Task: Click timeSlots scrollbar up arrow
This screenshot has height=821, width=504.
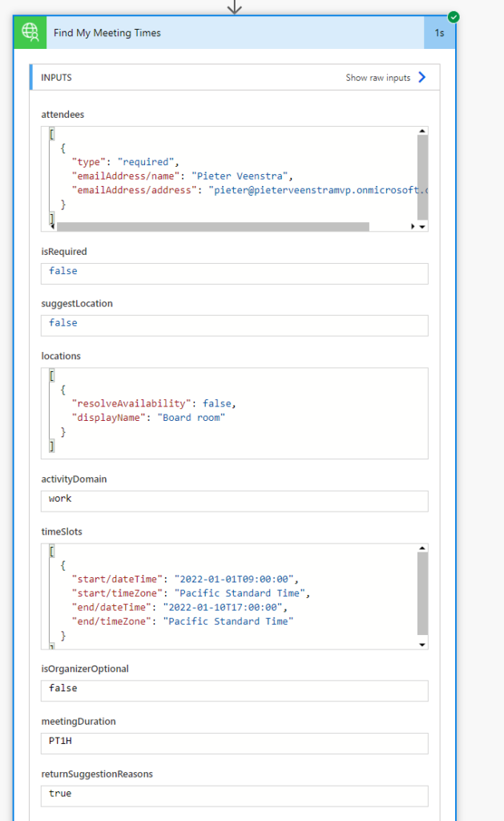Action: [x=422, y=548]
